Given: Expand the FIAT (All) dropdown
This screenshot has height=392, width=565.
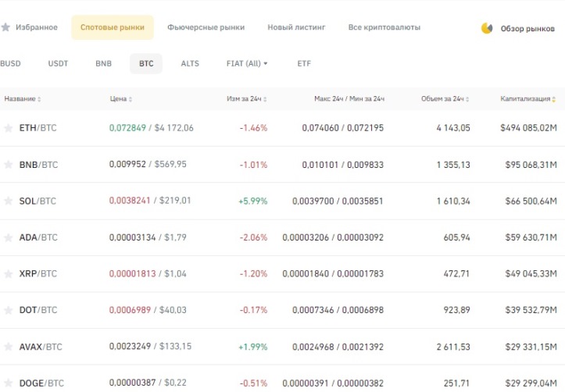Looking at the screenshot, I should click(247, 63).
